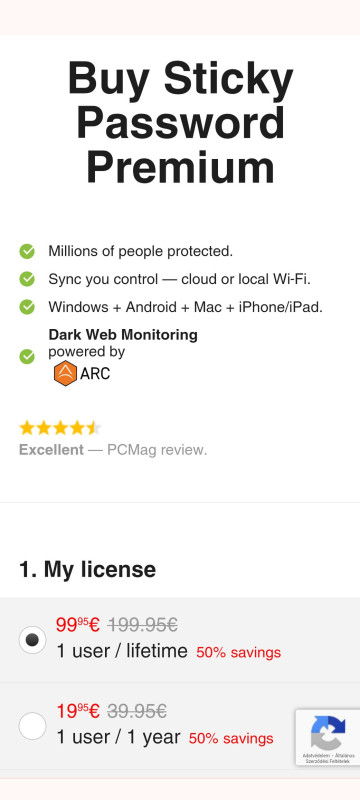Click the green checkmark beside Dark Web Monitoring
Screen dimensions: 360x800
tap(27, 356)
